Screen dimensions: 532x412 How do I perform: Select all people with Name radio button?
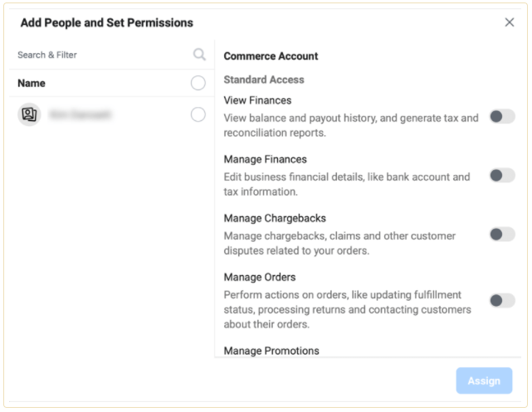point(198,83)
